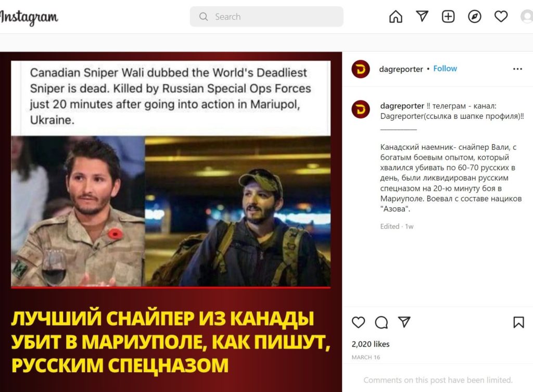The height and width of the screenshot is (392, 533).
Task: Save the post with the bookmark icon
Action: [x=518, y=322]
